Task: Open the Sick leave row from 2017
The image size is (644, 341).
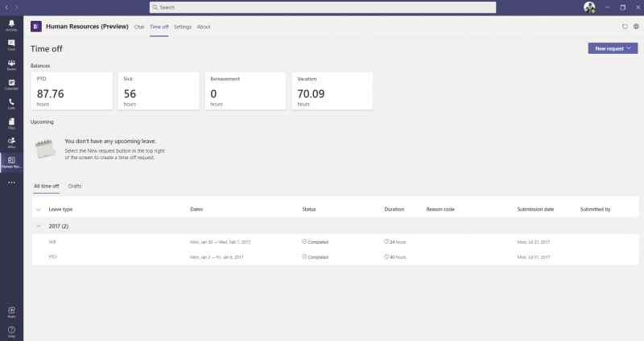Action: tap(335, 242)
